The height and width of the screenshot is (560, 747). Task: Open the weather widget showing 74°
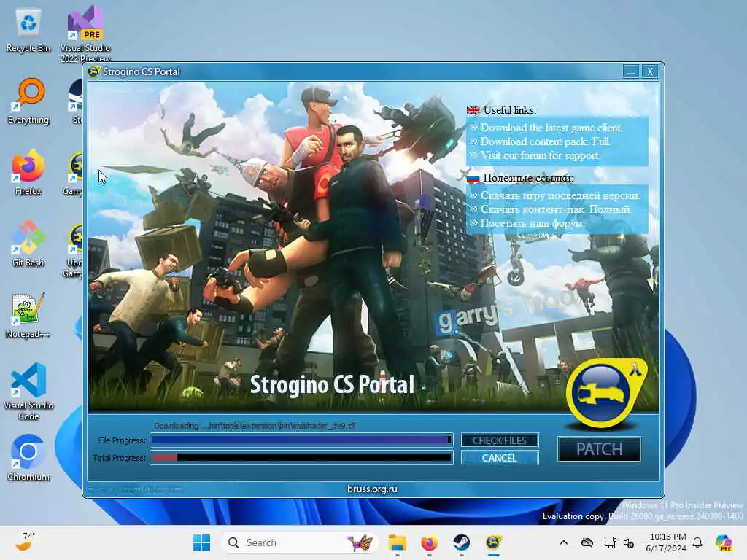26,542
